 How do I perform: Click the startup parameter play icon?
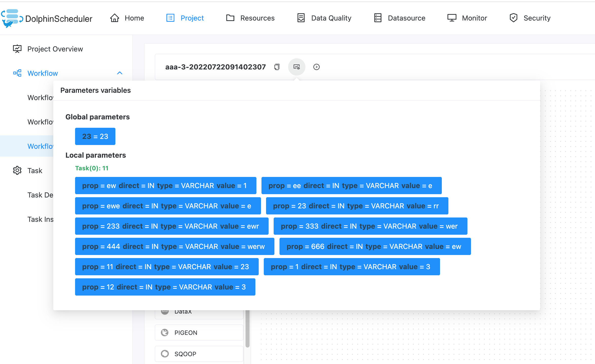tap(316, 67)
